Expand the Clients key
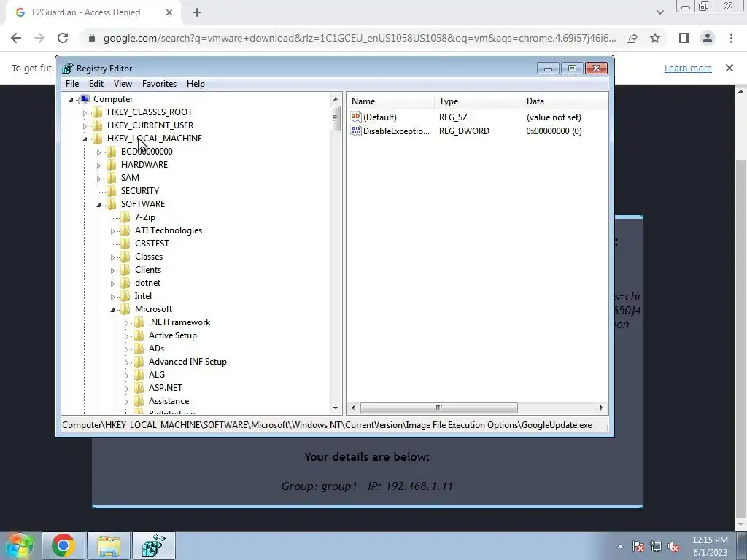 (112, 271)
